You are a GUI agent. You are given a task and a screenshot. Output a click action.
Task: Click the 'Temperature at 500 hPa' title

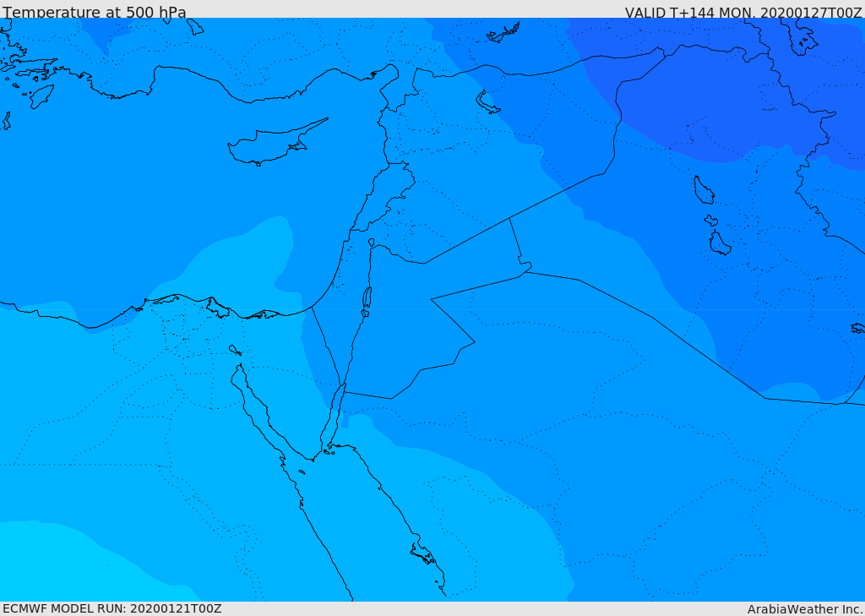tap(95, 12)
